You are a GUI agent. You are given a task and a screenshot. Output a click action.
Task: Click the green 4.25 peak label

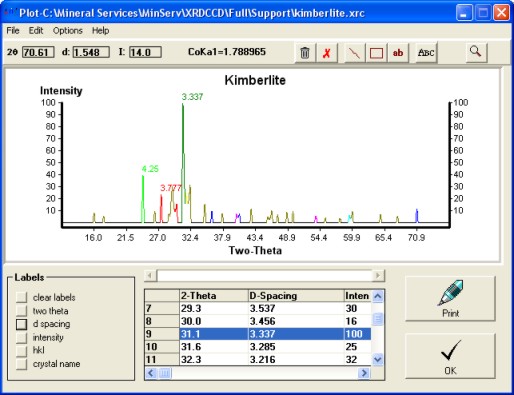[150, 169]
